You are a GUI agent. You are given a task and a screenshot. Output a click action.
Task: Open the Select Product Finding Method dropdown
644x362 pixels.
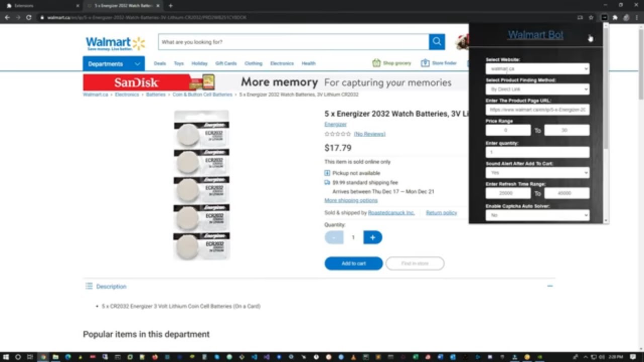pyautogui.click(x=537, y=89)
